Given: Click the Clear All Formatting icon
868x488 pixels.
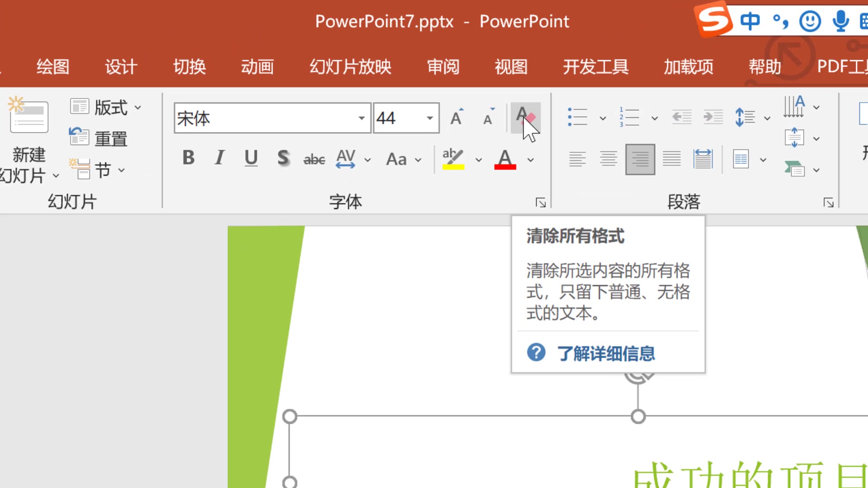Looking at the screenshot, I should [523, 117].
